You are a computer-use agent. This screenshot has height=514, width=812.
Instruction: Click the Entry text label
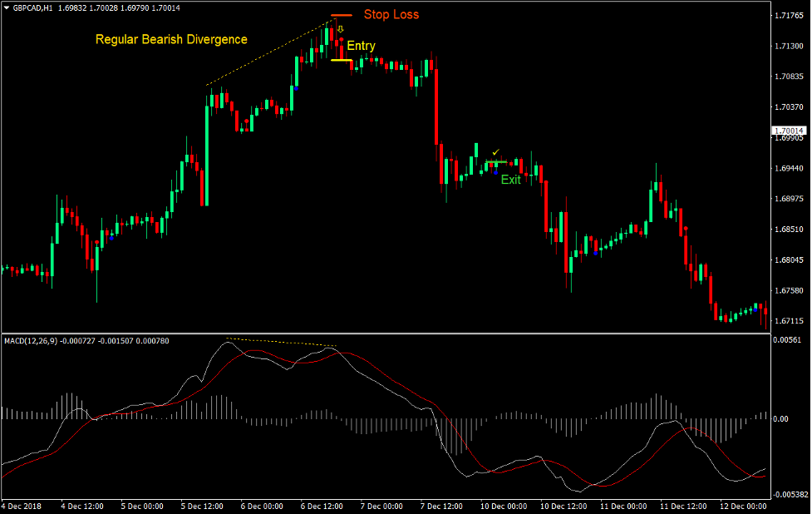coord(362,47)
